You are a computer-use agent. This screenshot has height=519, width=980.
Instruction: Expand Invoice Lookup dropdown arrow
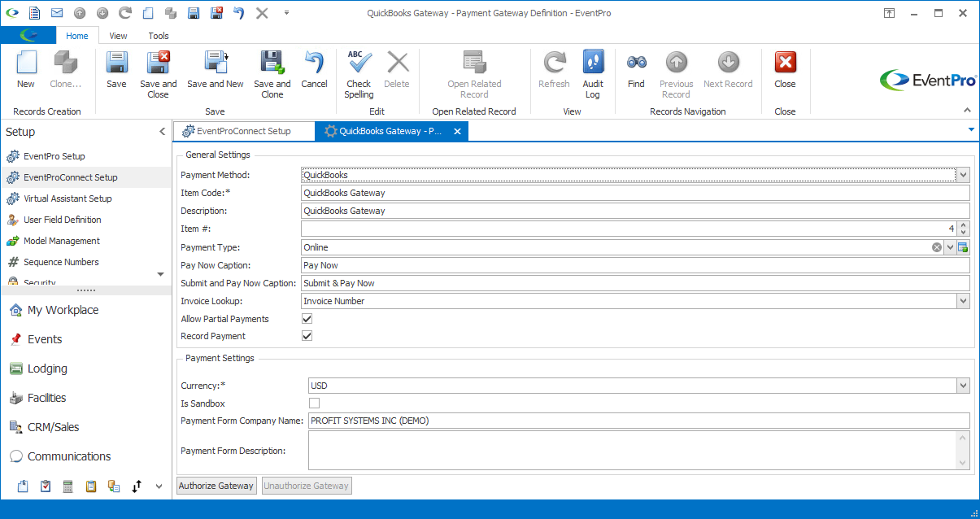(964, 301)
